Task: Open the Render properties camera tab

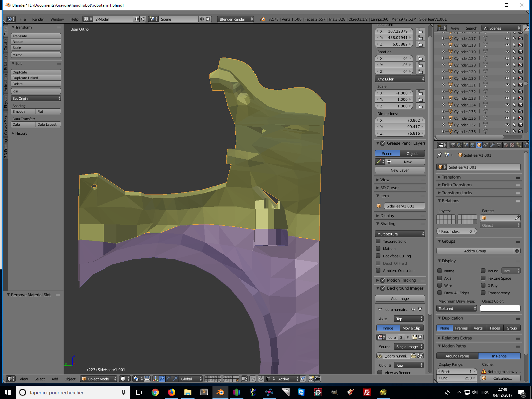Action: pyautogui.click(x=453, y=145)
